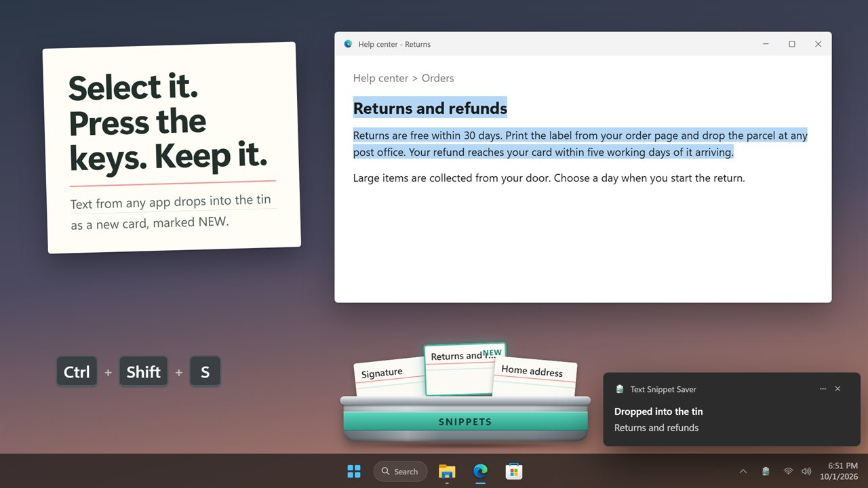
Task: Click the app icon in the Text Snippet Saver notification
Action: click(620, 389)
